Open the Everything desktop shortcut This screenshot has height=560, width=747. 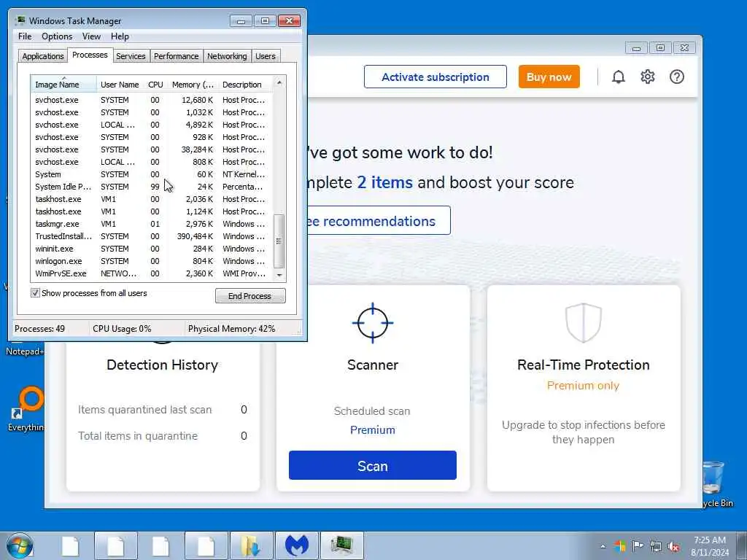tap(28, 408)
